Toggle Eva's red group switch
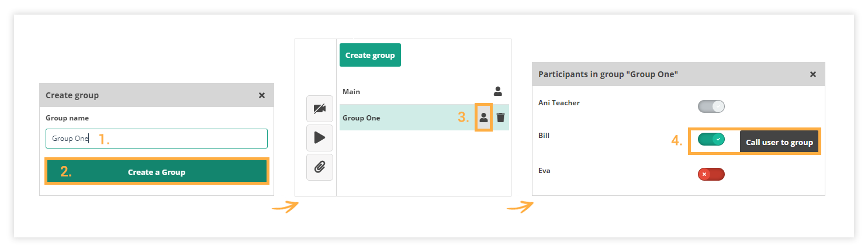 [711, 174]
